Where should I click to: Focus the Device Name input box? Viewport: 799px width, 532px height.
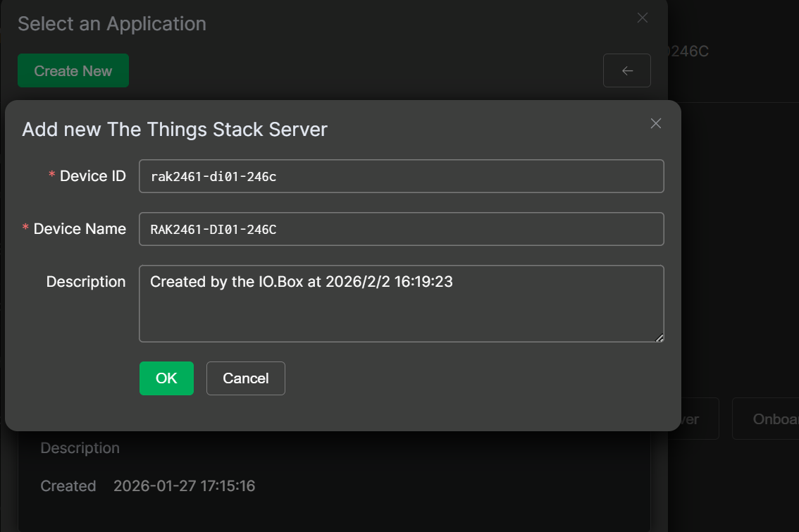[401, 229]
